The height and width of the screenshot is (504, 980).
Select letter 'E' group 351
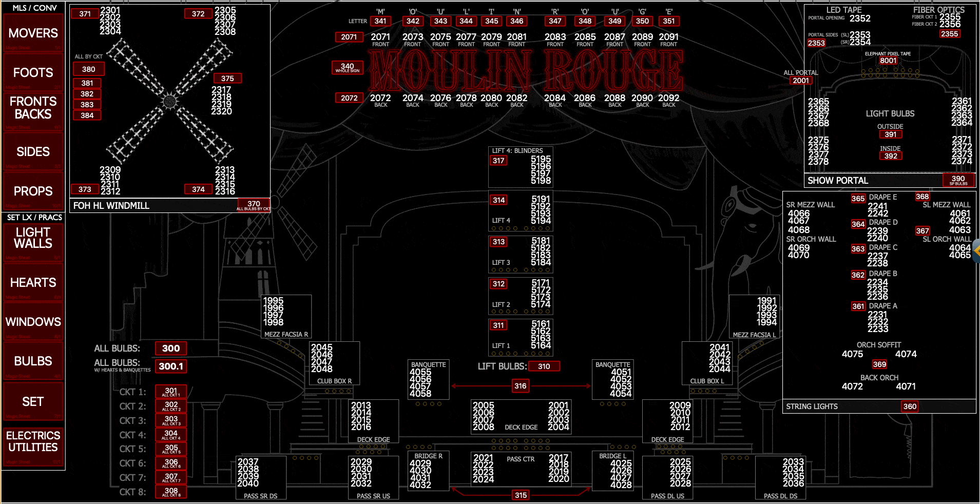(x=669, y=21)
